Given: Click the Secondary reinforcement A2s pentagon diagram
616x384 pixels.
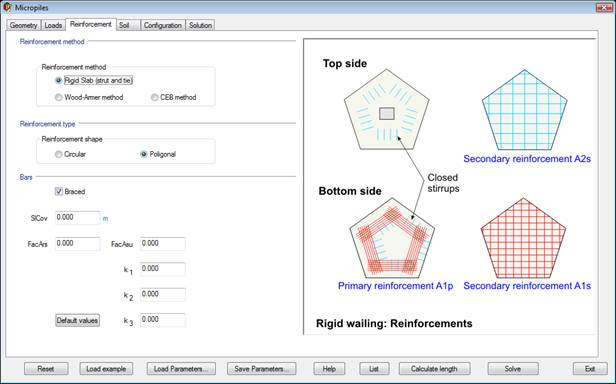Looking at the screenshot, I should [524, 110].
